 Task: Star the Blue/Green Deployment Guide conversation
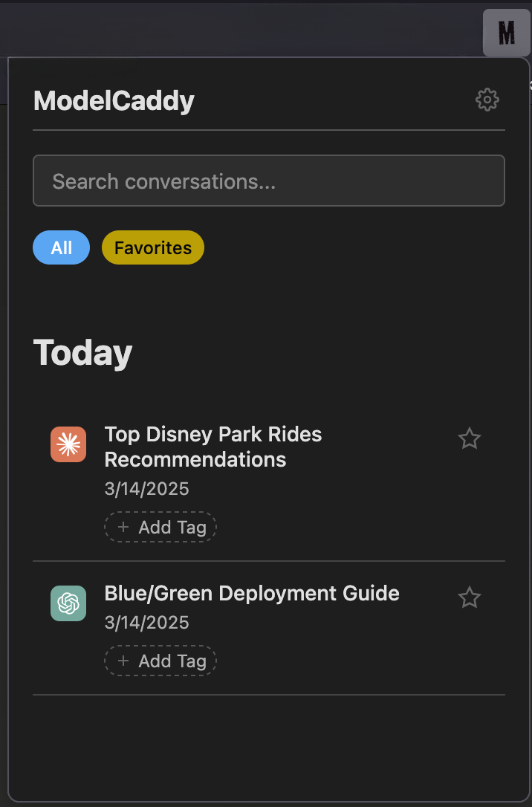469,597
